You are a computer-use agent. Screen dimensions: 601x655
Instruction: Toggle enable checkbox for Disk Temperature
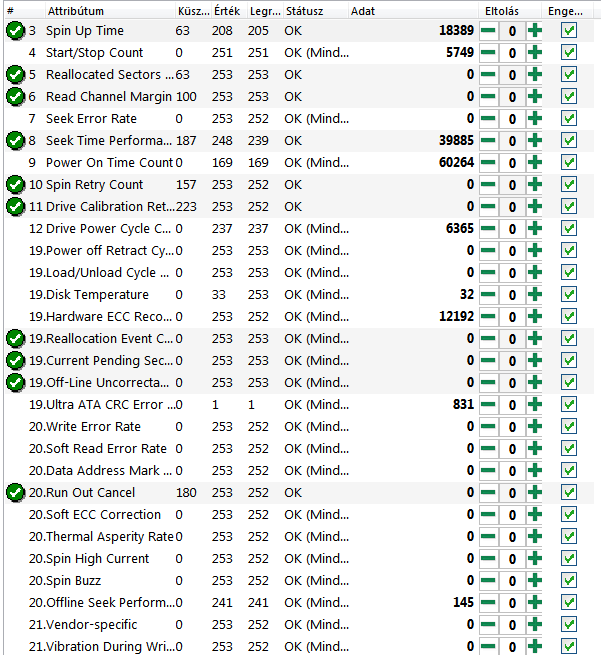pos(569,295)
